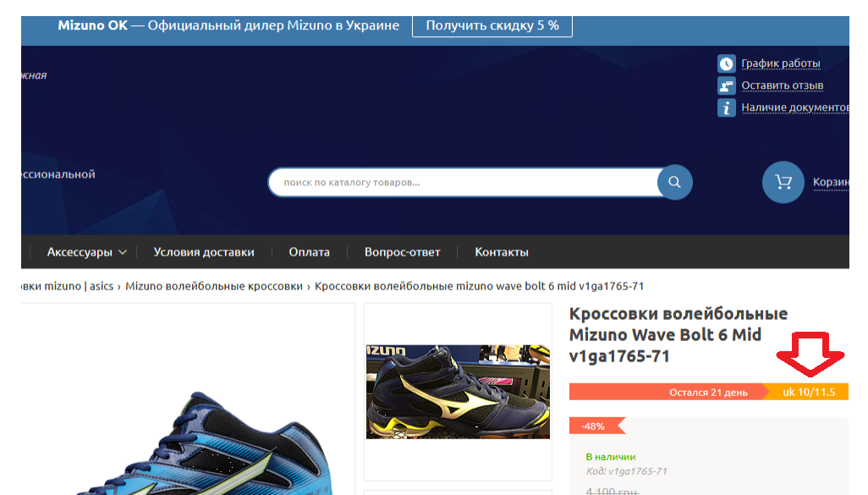
Task: Open the Вопрос-ответ menu item
Action: pyautogui.click(x=402, y=252)
